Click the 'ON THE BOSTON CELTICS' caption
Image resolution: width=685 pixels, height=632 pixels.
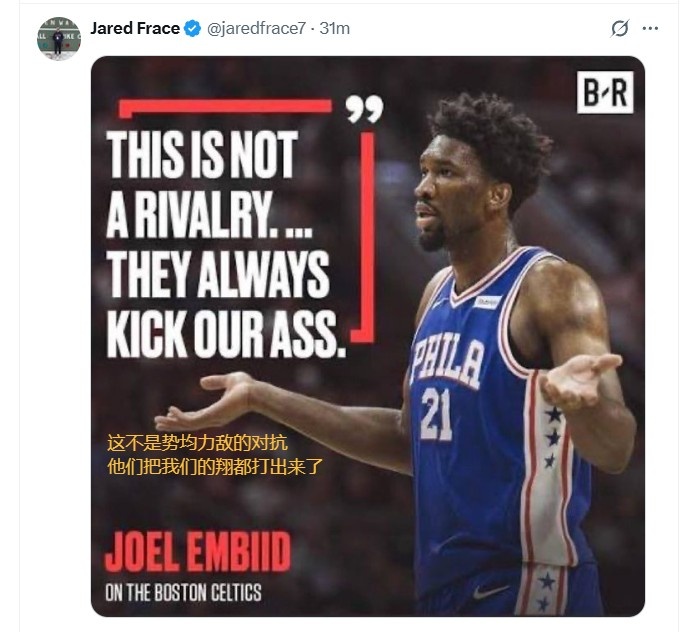pyautogui.click(x=183, y=592)
